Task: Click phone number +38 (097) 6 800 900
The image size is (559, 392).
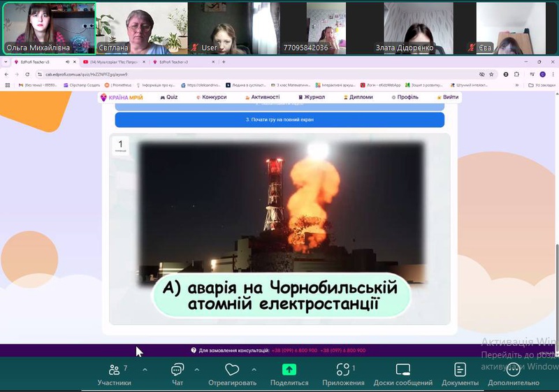Action: click(x=342, y=350)
